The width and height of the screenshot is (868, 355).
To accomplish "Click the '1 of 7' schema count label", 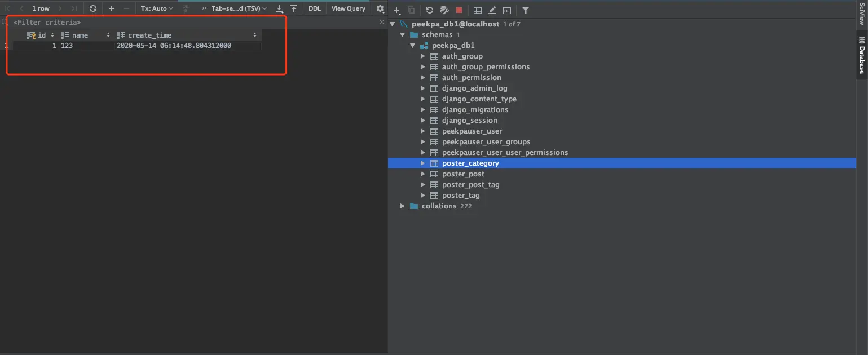I will point(512,24).
